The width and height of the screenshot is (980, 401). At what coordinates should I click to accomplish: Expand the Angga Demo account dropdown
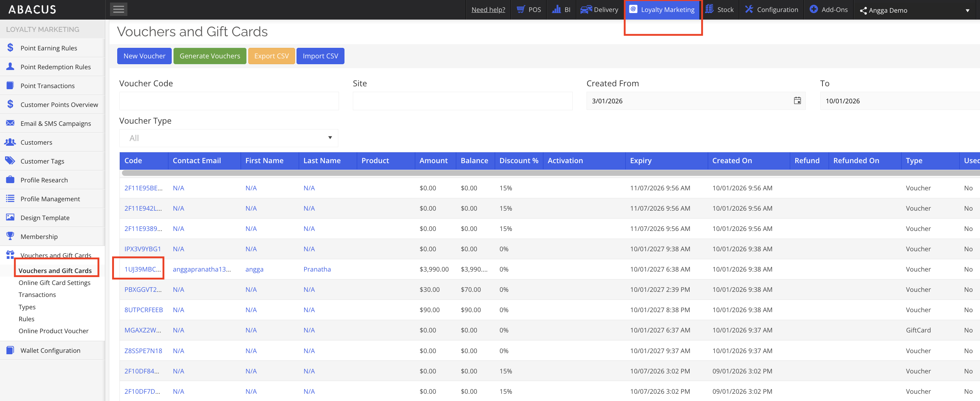967,10
